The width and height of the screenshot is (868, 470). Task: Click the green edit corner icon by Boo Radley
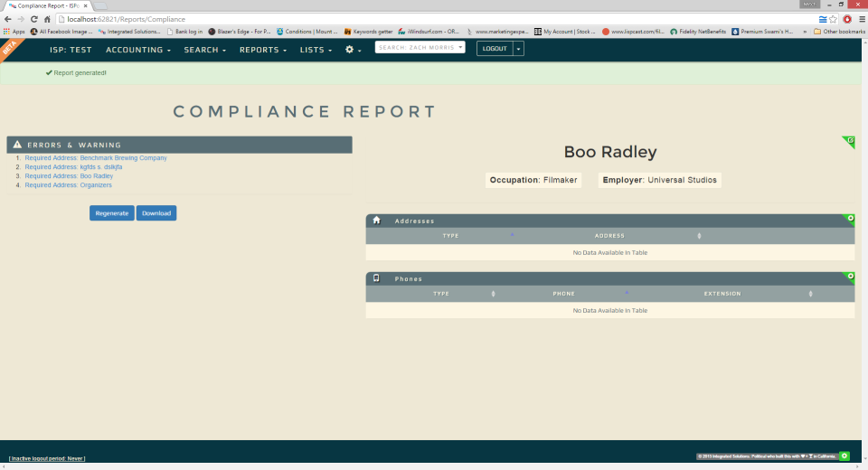849,141
